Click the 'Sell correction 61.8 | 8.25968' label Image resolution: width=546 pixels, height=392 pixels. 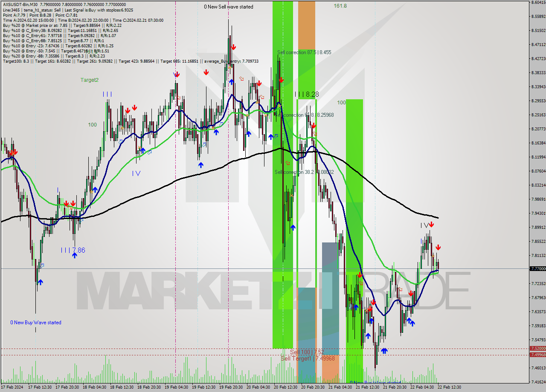point(304,115)
